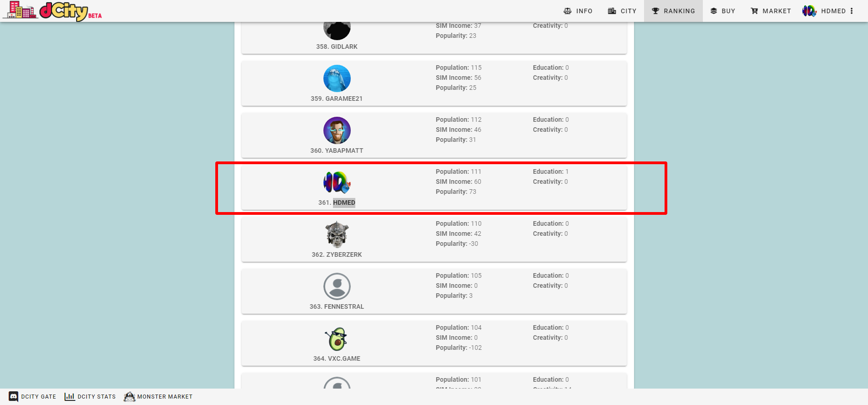Viewport: 868px width, 405px height.
Task: Click ZYBERZERK's skull avatar
Action: 337,234
